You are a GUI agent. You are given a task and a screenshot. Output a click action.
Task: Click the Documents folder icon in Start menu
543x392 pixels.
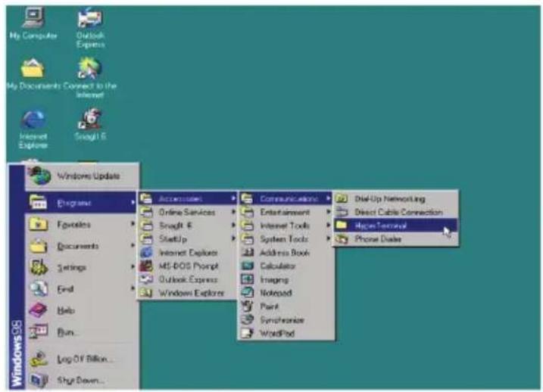(39, 246)
